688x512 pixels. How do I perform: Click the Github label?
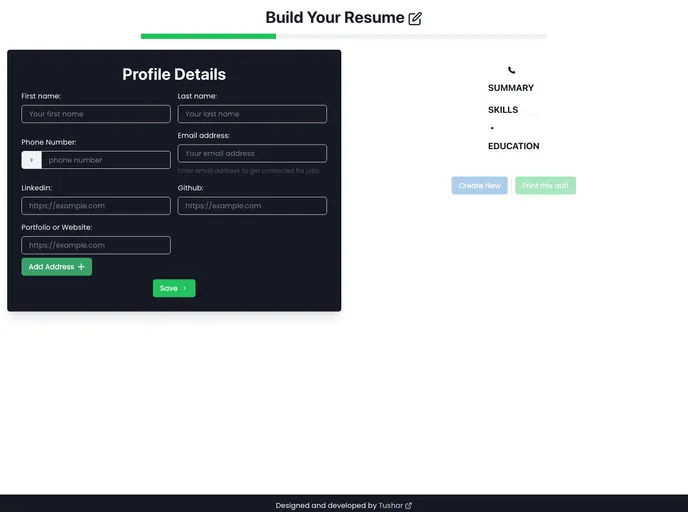coord(190,188)
